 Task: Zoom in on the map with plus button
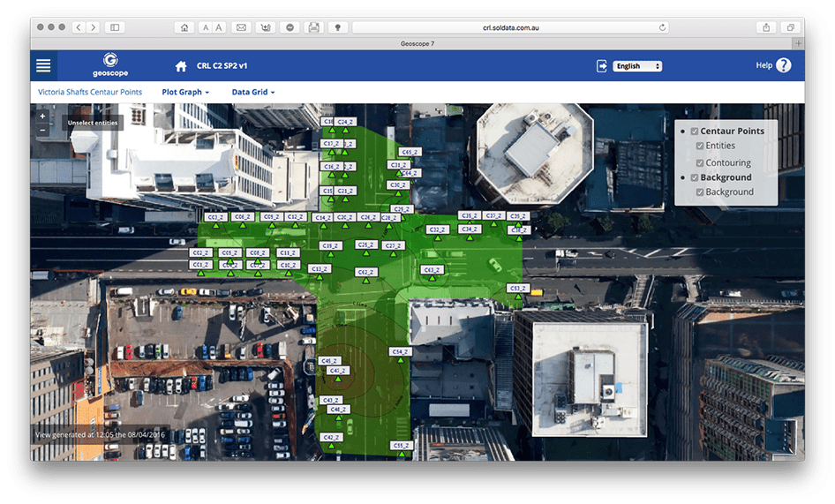[42, 117]
